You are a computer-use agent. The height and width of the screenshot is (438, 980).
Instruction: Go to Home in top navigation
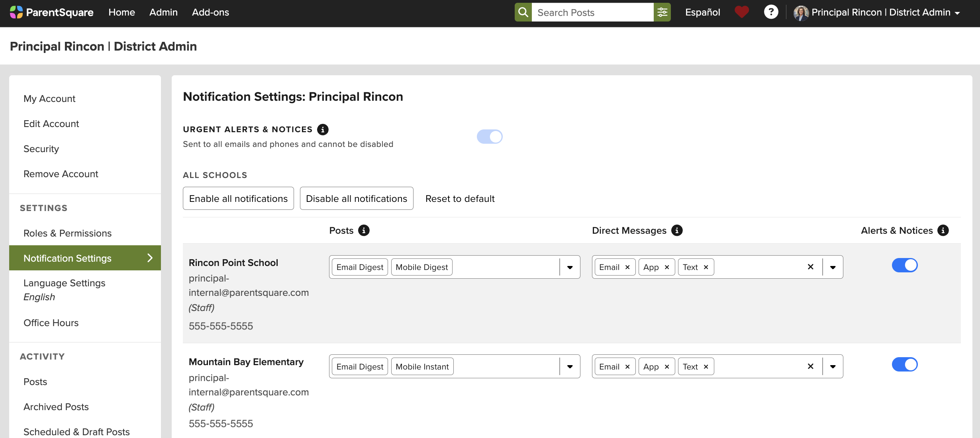click(122, 12)
